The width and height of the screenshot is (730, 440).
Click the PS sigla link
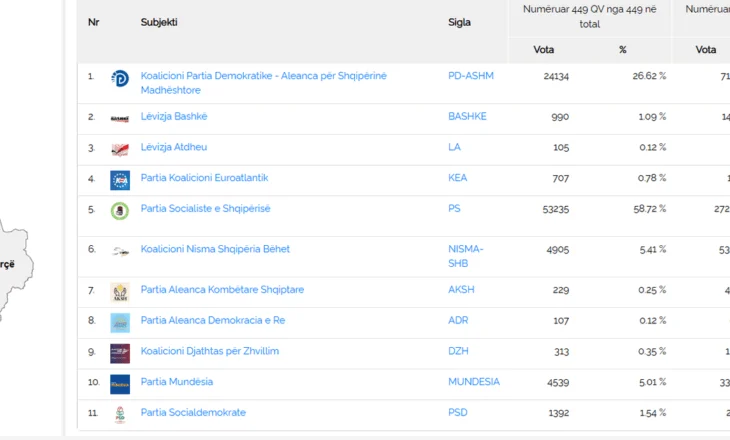coord(454,209)
